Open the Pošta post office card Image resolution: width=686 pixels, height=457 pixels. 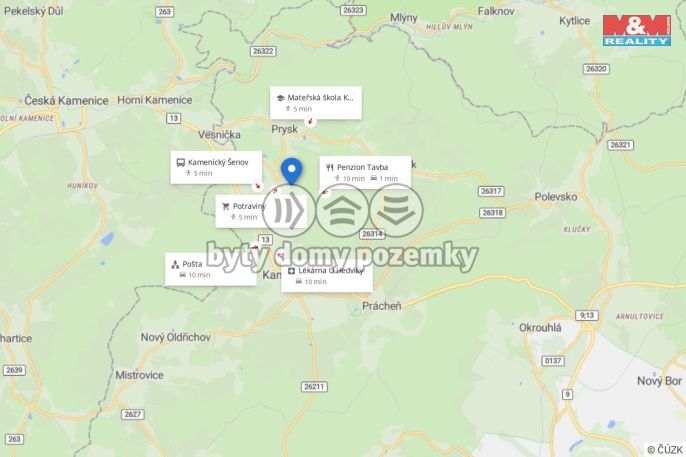[210, 269]
